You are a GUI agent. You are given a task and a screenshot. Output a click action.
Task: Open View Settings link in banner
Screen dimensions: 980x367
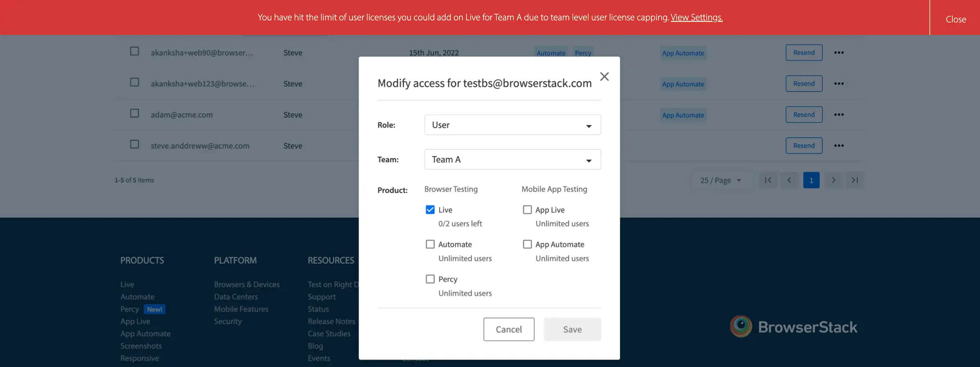click(696, 17)
